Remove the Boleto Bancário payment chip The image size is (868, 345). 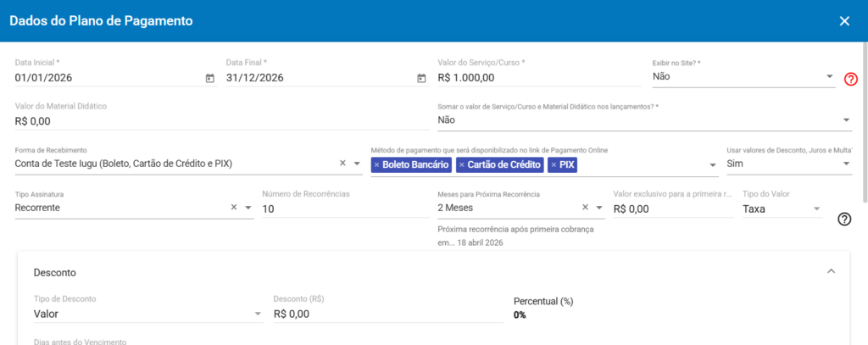[376, 164]
